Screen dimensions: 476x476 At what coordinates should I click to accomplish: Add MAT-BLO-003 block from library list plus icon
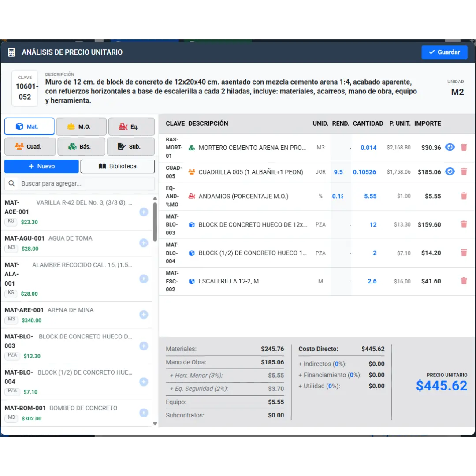(144, 346)
